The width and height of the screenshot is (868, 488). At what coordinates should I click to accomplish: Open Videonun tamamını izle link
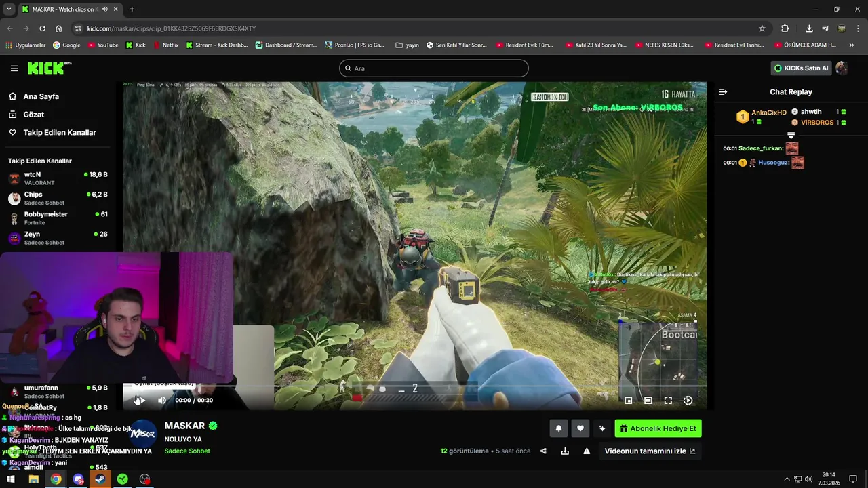(650, 451)
